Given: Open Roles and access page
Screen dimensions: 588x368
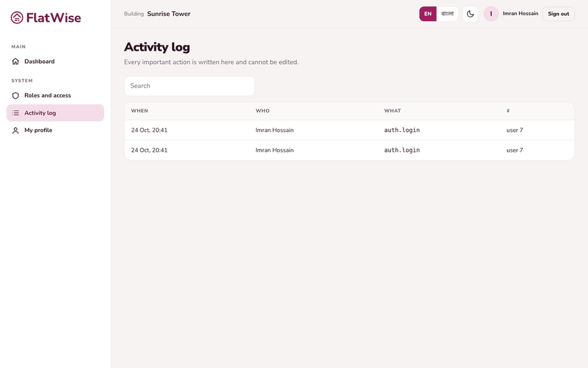Looking at the screenshot, I should tap(55, 95).
